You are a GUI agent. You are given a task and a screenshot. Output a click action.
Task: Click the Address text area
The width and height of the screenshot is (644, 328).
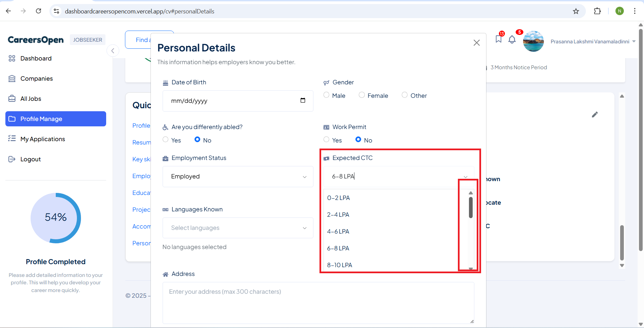[318, 302]
